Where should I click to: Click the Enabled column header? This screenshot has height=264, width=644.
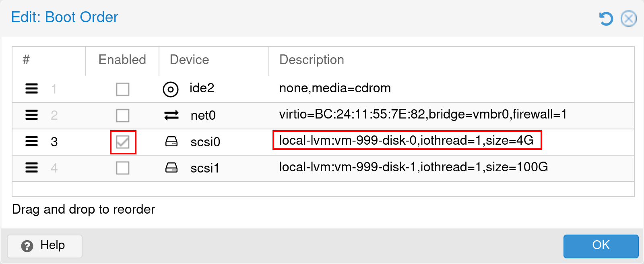pos(122,60)
